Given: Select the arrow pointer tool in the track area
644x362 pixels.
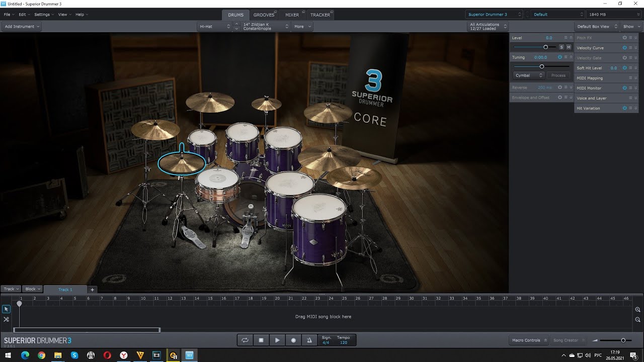Looking at the screenshot, I should coord(7,309).
